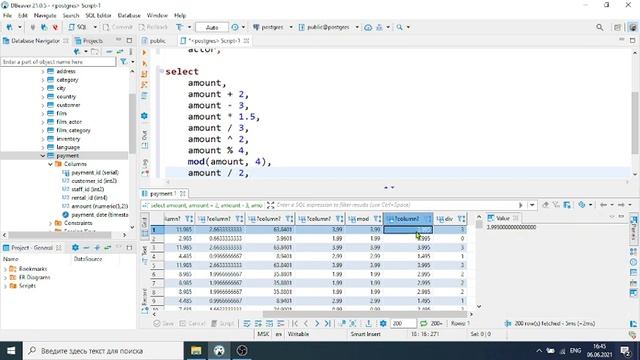Click the export data icon in results toolbar

[369, 324]
